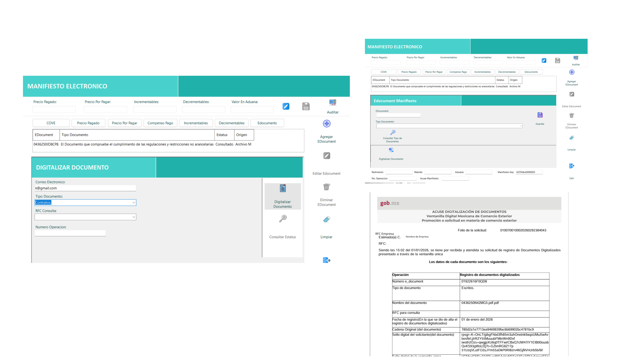Click the Limpiar eraser icon

[x=327, y=219]
